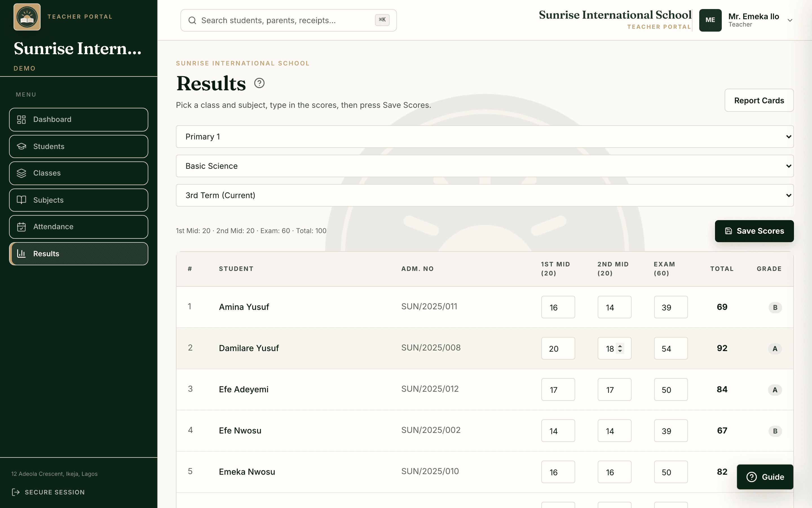The height and width of the screenshot is (508, 812).
Task: Click the stepper arrows in Damilare's 2nd Mid
Action: click(620, 349)
